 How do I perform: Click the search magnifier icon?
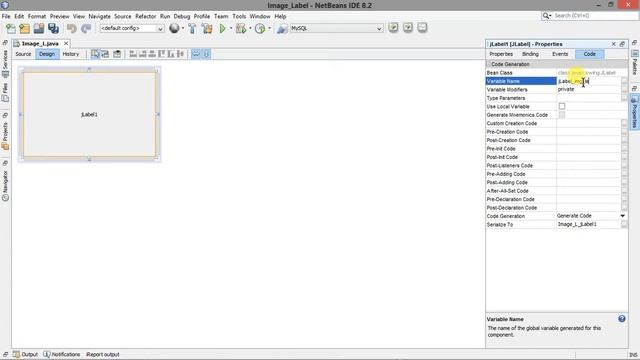[x=546, y=16]
